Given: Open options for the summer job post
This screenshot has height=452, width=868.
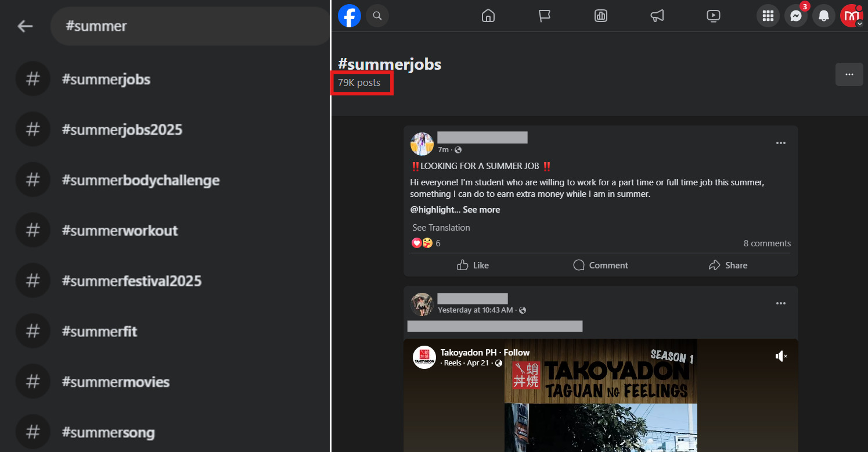Looking at the screenshot, I should [781, 144].
